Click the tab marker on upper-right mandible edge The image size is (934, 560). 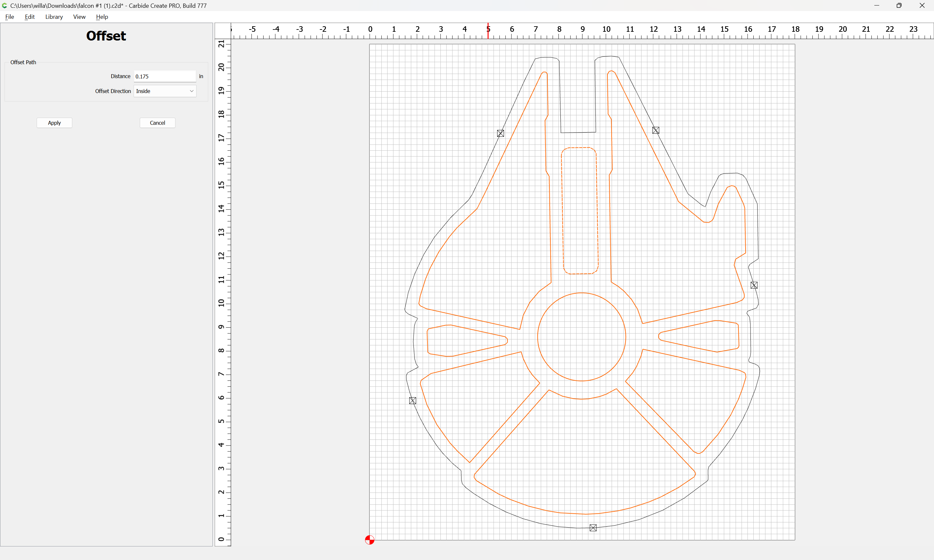tap(656, 130)
